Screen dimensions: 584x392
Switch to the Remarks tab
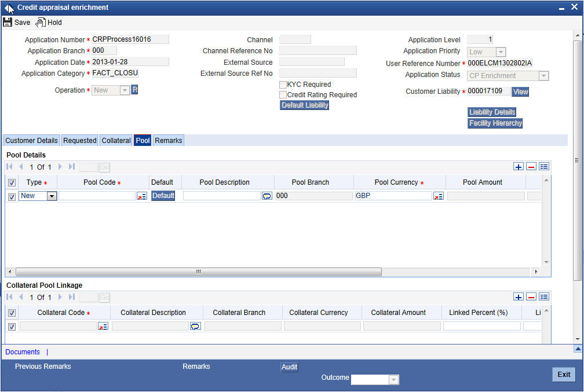click(x=169, y=140)
